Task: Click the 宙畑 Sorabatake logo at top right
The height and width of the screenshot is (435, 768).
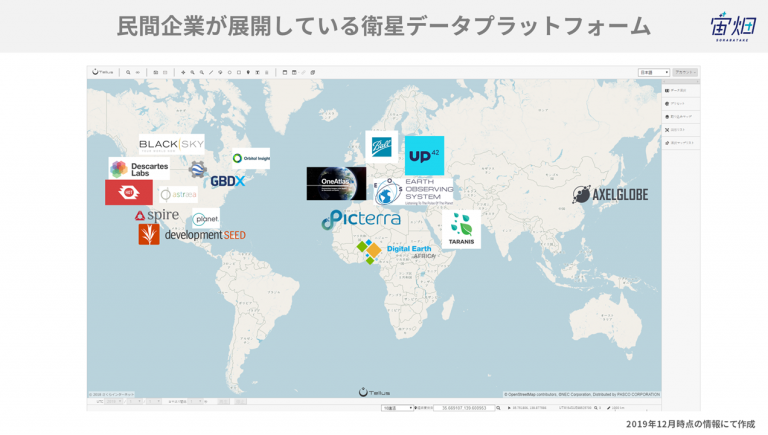Action: (733, 27)
